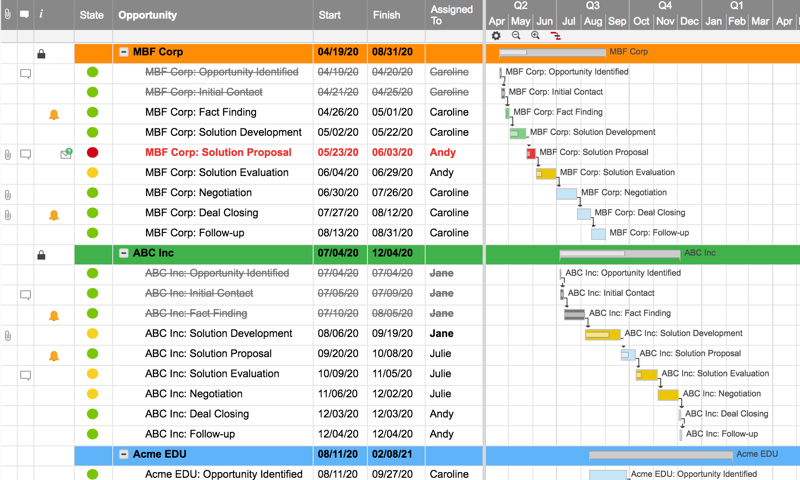Screen dimensions: 800x480
Task: Open the comment icon on MBF Opportunity Identified row
Action: coord(25,73)
